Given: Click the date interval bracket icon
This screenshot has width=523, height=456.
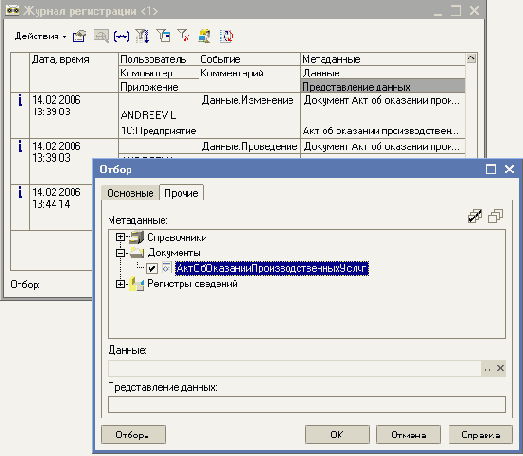Looking at the screenshot, I should pos(121,36).
